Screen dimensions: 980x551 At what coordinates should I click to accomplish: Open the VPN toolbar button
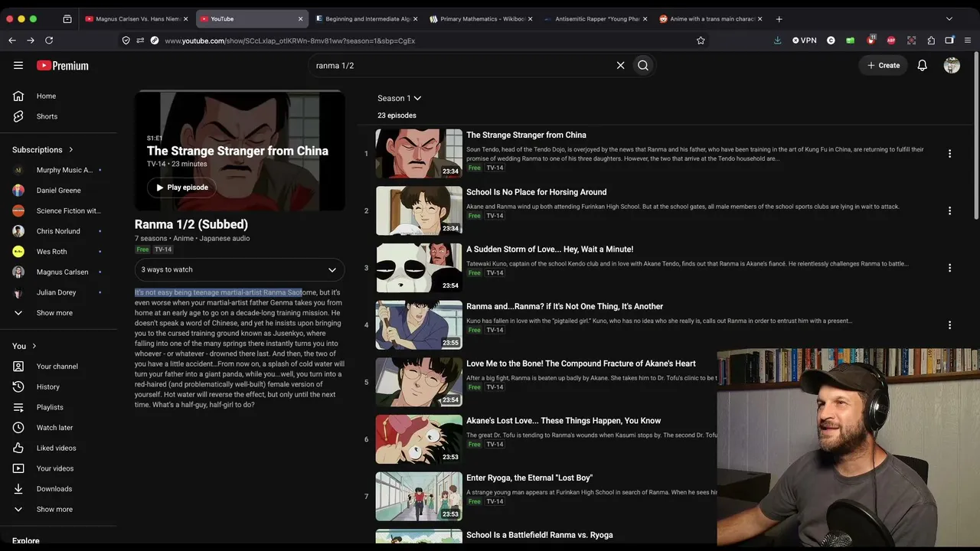pos(805,41)
